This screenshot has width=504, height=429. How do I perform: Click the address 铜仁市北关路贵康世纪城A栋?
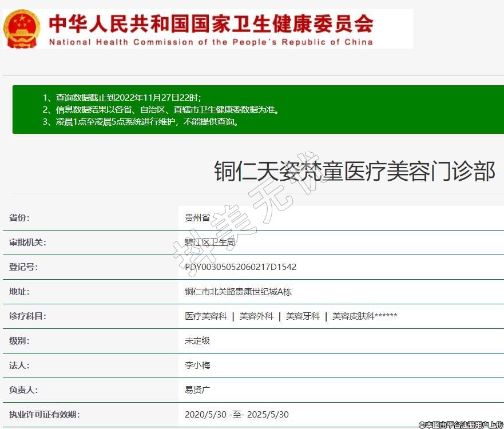click(x=238, y=292)
